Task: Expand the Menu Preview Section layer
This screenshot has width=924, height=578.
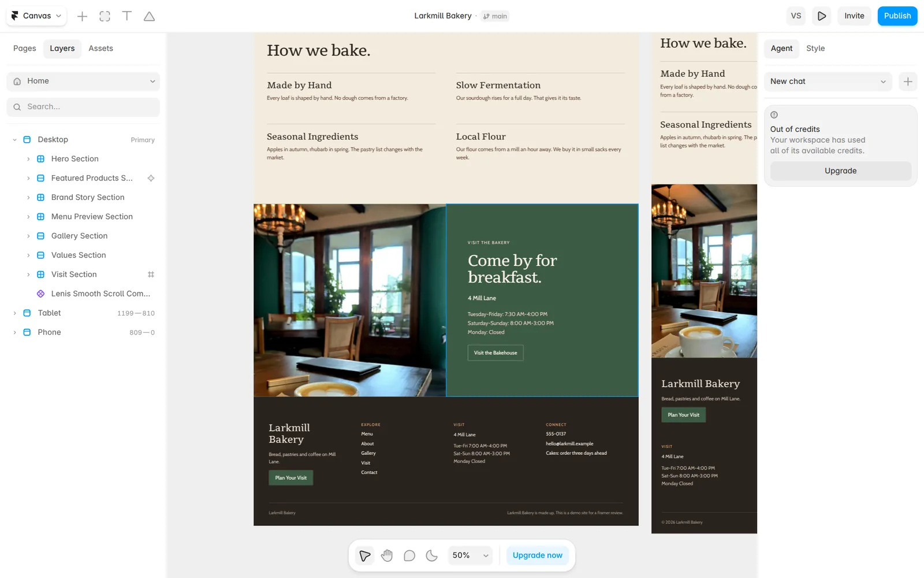Action: point(28,217)
